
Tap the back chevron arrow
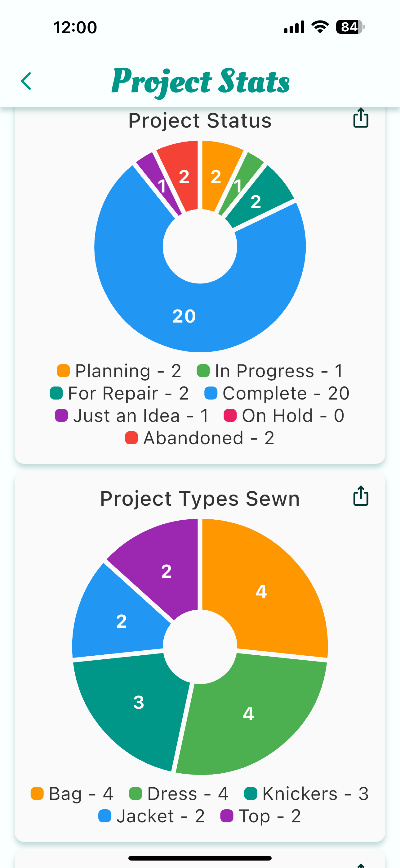click(26, 81)
